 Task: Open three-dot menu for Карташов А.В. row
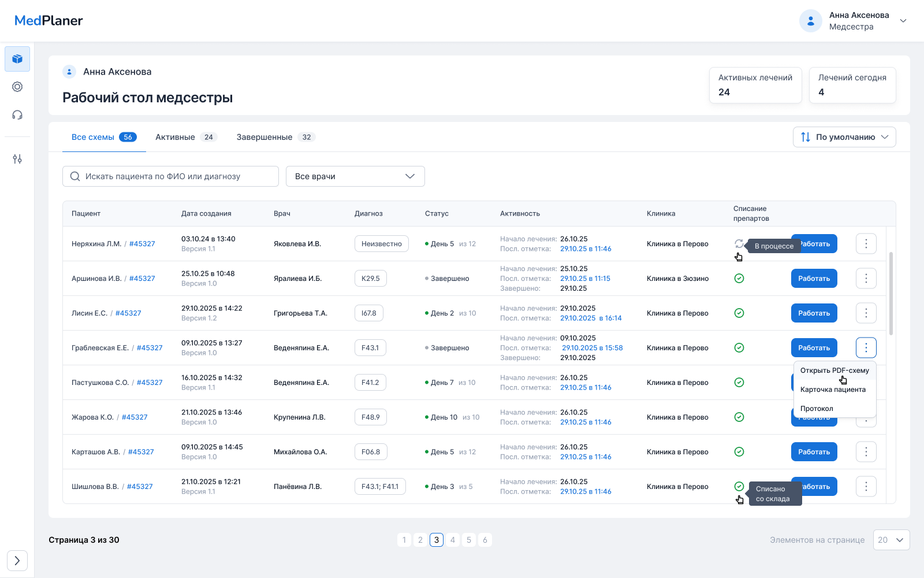[866, 452]
